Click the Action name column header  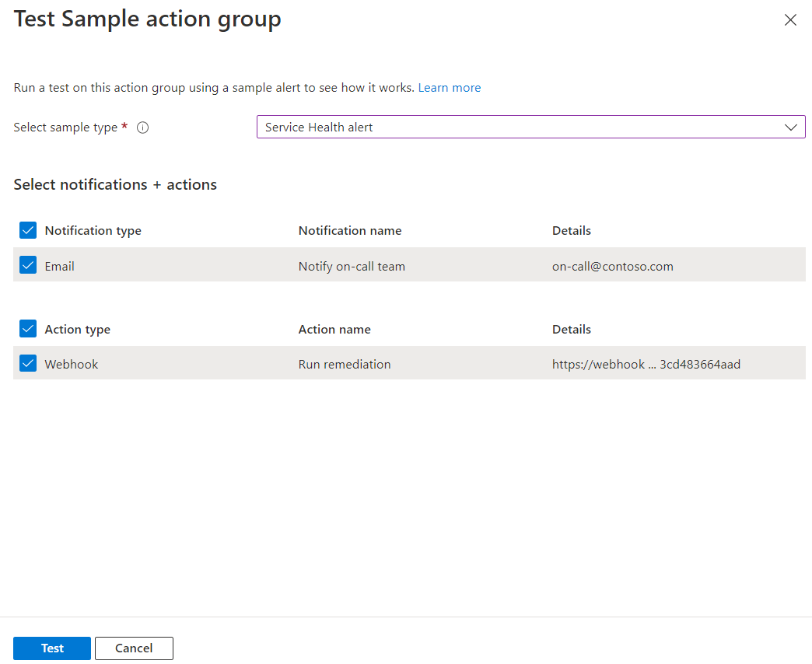click(x=334, y=330)
